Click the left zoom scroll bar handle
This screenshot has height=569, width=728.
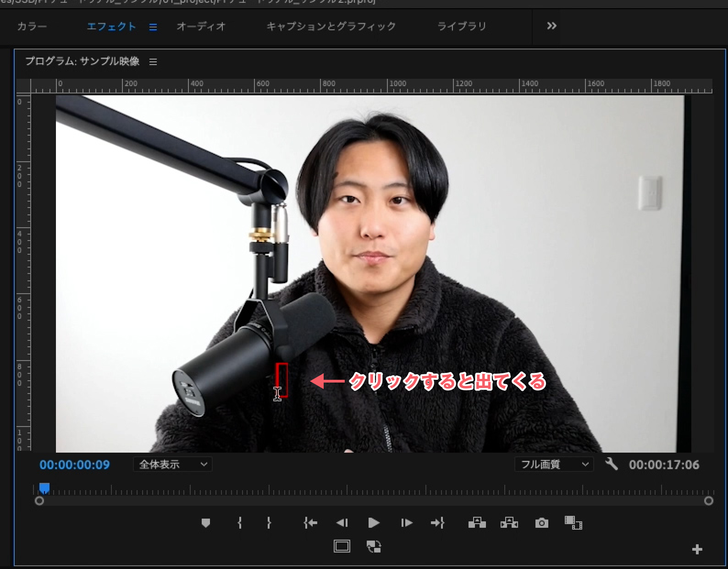[x=39, y=501]
